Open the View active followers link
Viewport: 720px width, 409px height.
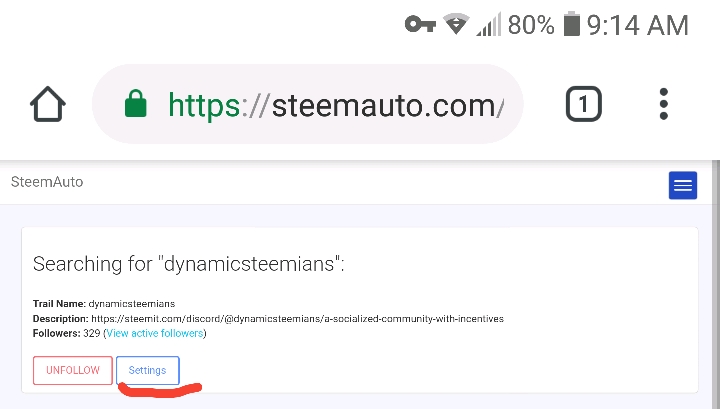point(155,333)
